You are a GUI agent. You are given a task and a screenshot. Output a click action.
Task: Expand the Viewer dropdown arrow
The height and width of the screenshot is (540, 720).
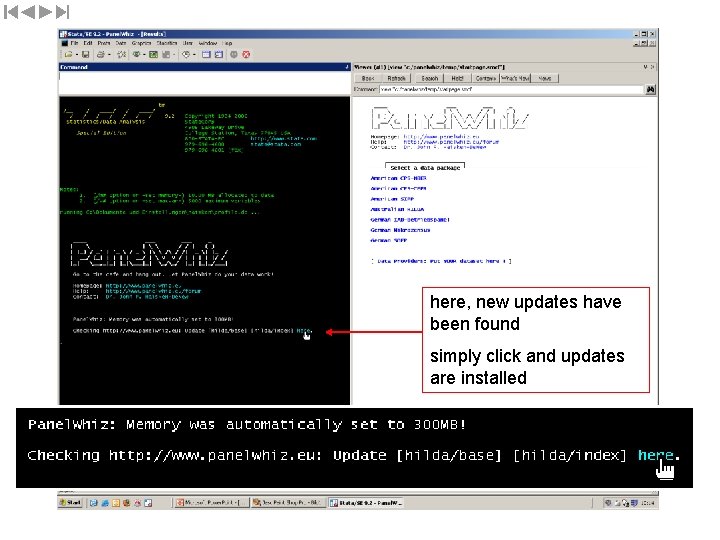pyautogui.click(x=144, y=55)
